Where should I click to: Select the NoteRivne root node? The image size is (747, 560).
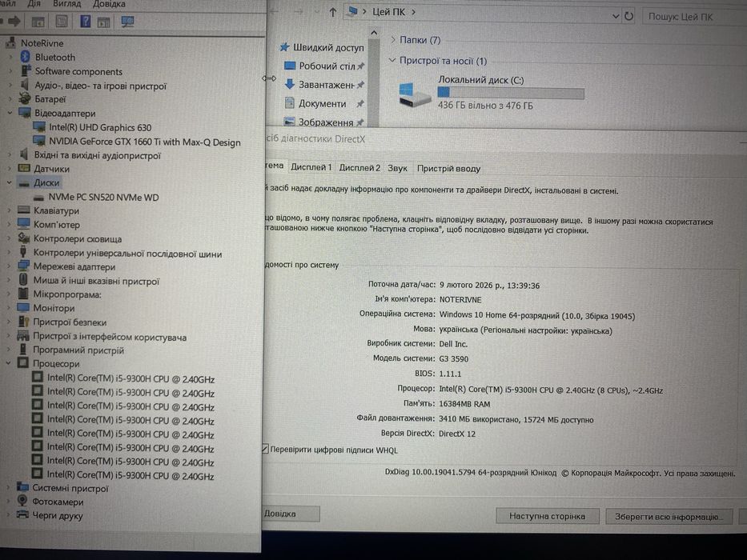point(42,43)
